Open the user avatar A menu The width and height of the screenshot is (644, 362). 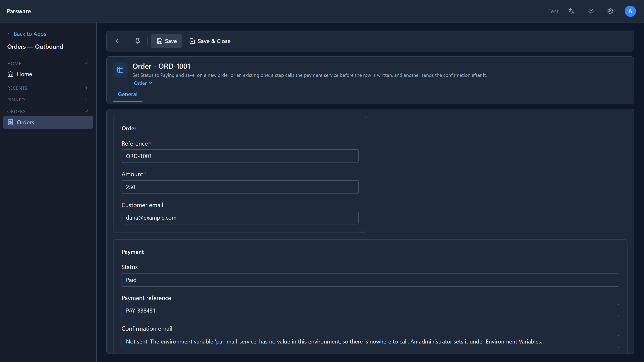630,11
